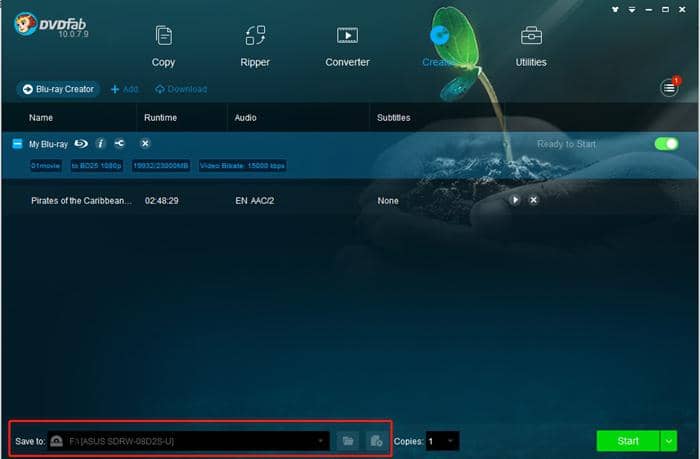
Task: Click the Video Bitrate 15000 kbps tag
Action: [242, 166]
